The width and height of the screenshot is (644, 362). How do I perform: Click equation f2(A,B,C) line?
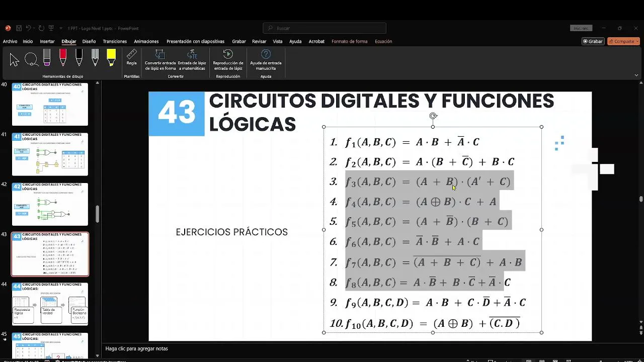pyautogui.click(x=430, y=162)
